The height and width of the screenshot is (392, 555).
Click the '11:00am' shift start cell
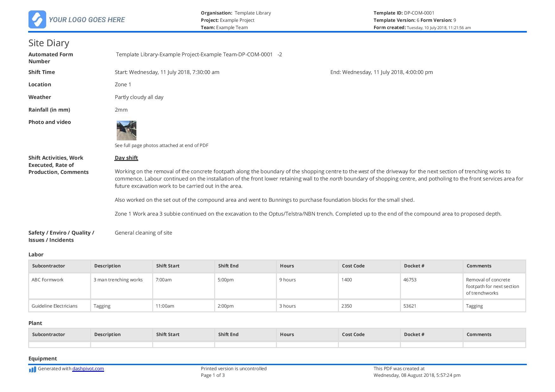[184, 306]
